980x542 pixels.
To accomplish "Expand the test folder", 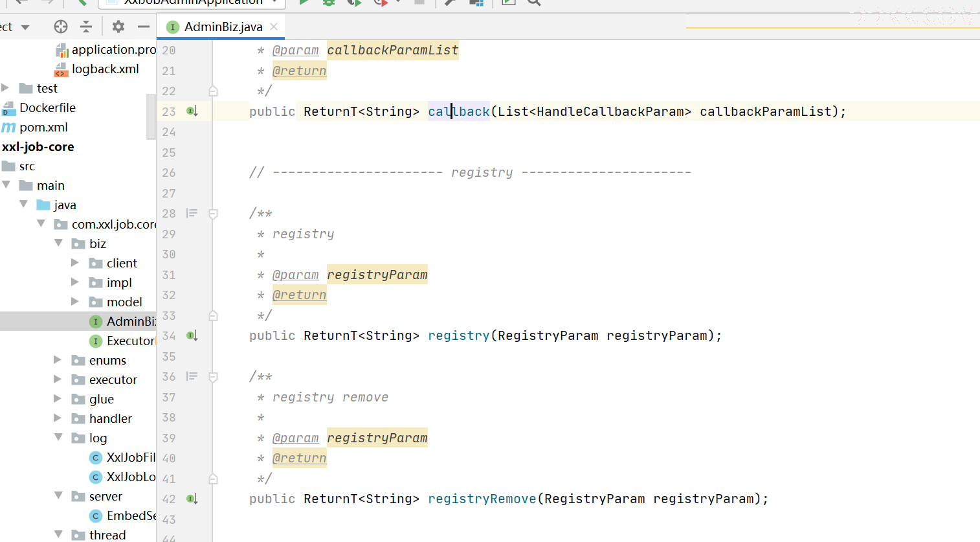I will tap(6, 88).
